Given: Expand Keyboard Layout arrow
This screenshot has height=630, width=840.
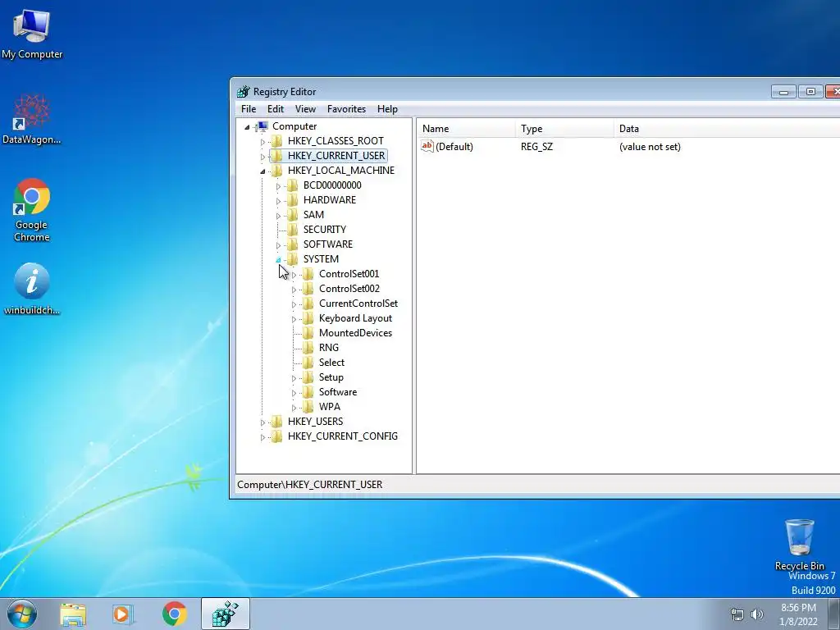Looking at the screenshot, I should [x=294, y=319].
